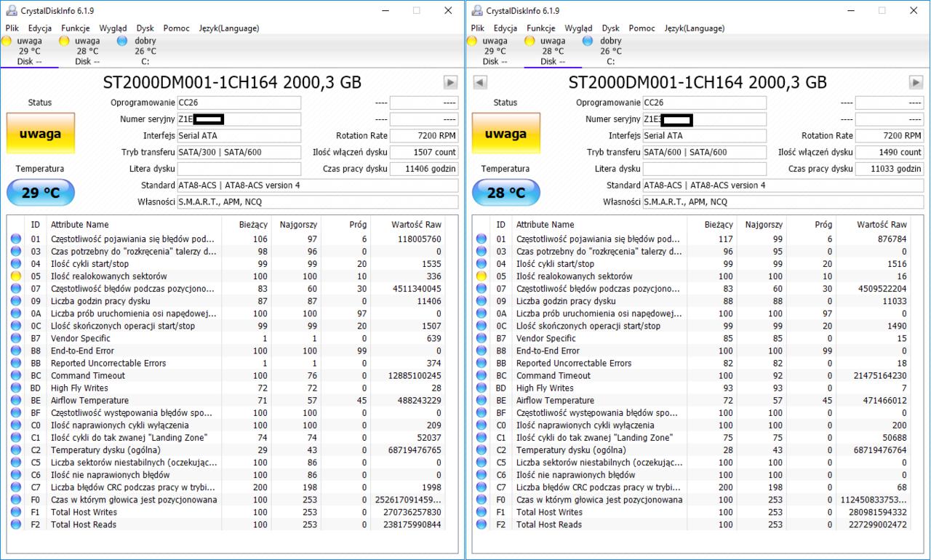This screenshot has width=931, height=560.
Task: Click the Attribute Name column header in left window
Action: pyautogui.click(x=79, y=225)
